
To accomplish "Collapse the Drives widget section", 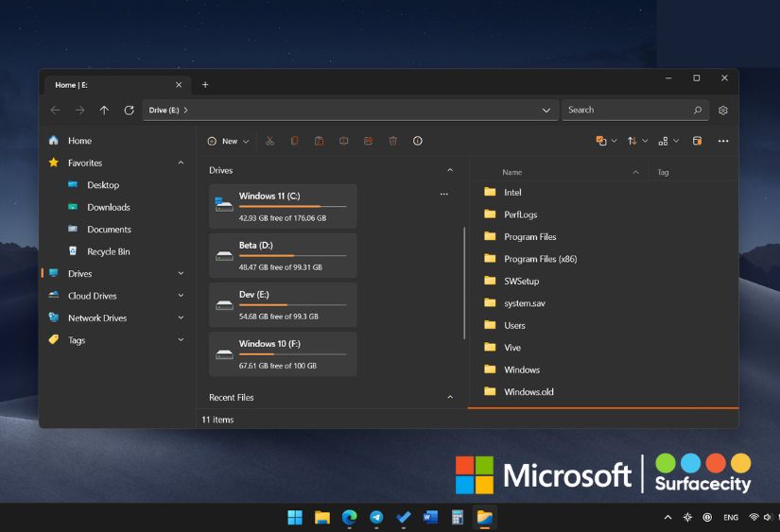I will [449, 170].
